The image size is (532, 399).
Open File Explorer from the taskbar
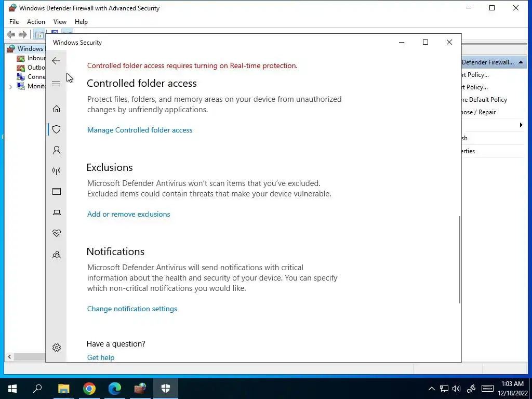[x=63, y=389]
